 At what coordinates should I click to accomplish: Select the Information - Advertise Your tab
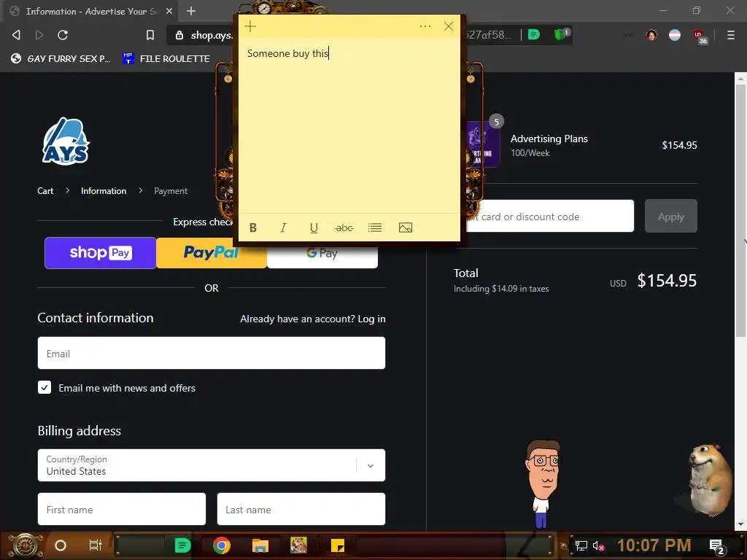click(x=90, y=11)
